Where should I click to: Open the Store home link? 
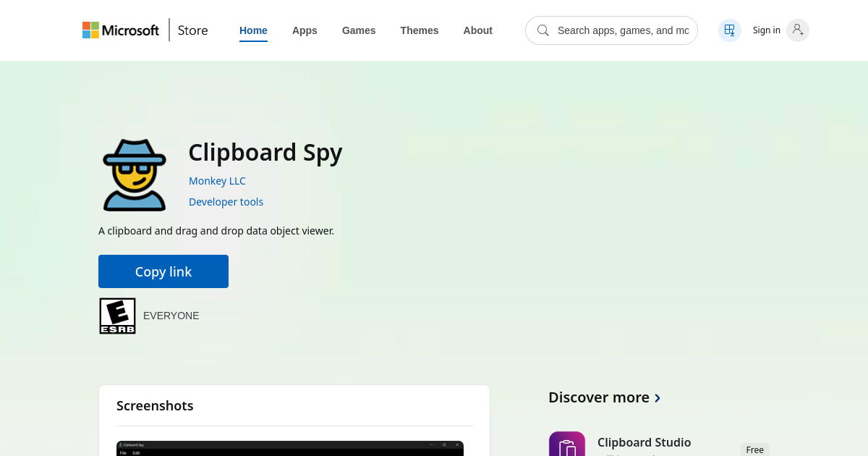[193, 30]
